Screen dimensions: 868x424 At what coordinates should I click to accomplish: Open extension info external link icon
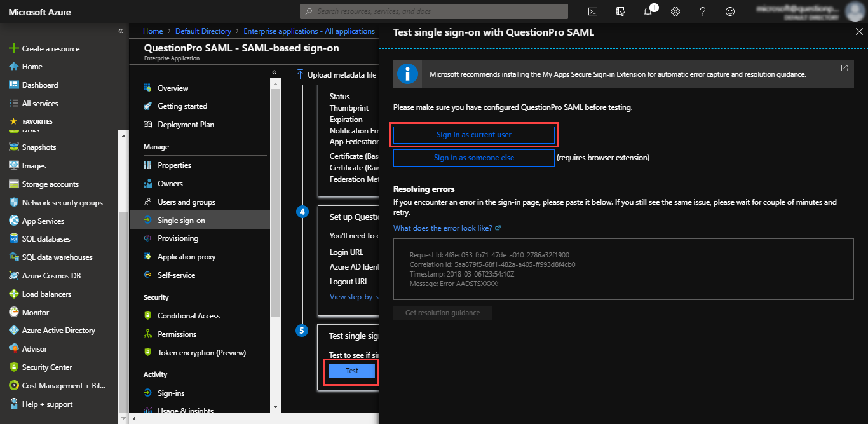pos(844,68)
